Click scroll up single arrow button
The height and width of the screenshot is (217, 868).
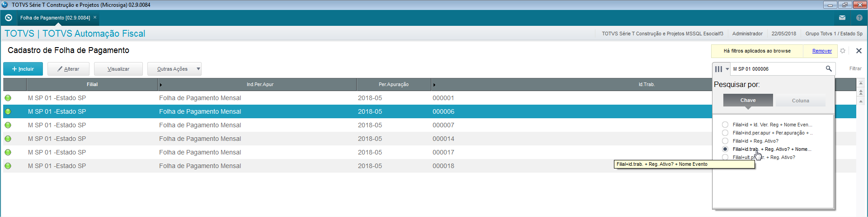pos(861,101)
